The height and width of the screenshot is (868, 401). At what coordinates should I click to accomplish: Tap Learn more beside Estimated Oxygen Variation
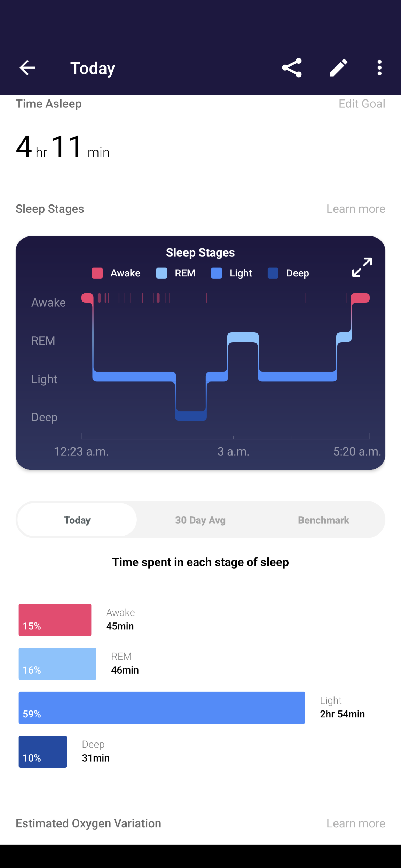(356, 823)
